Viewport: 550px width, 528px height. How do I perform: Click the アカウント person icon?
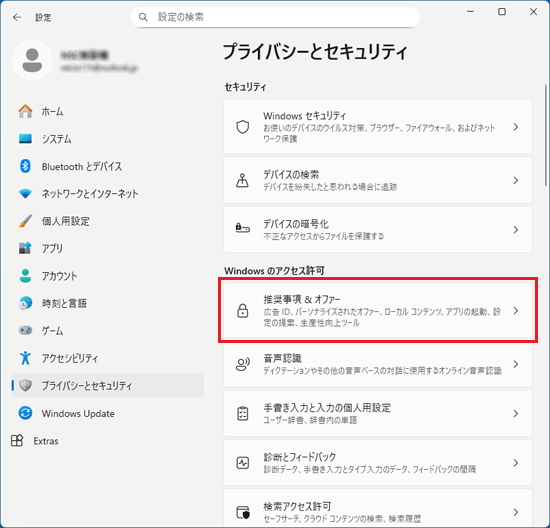coord(25,276)
